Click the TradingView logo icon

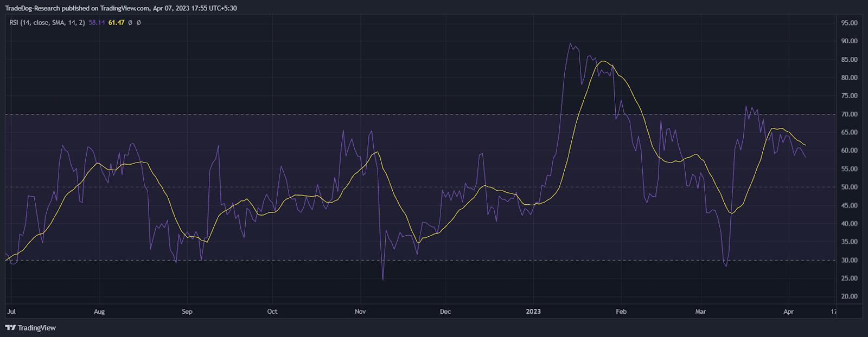click(10, 328)
